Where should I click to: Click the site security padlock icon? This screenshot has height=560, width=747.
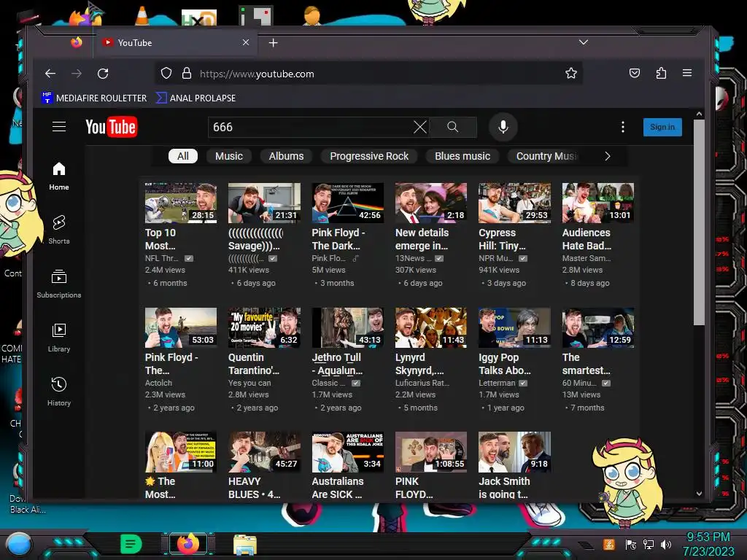point(187,74)
